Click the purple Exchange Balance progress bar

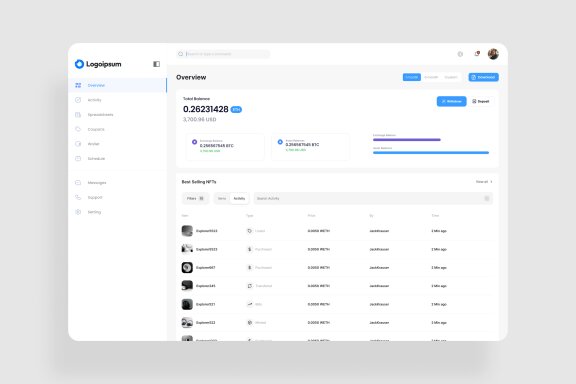407,140
